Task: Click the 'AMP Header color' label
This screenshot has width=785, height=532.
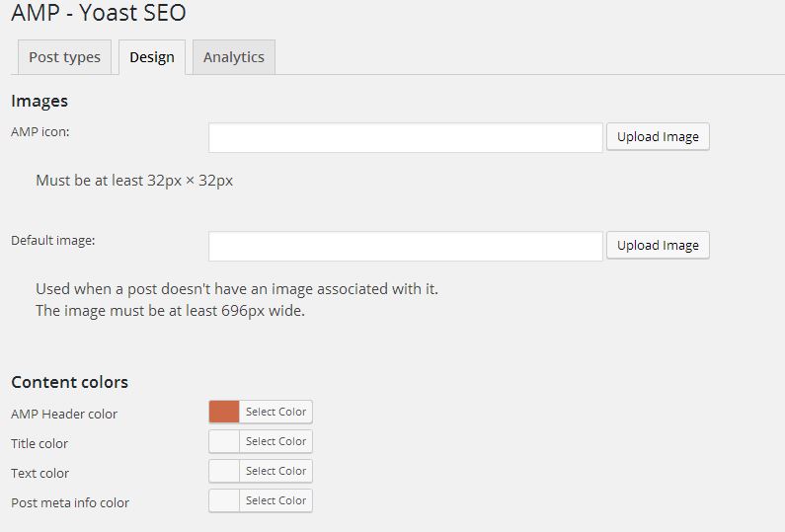Action: tap(64, 415)
